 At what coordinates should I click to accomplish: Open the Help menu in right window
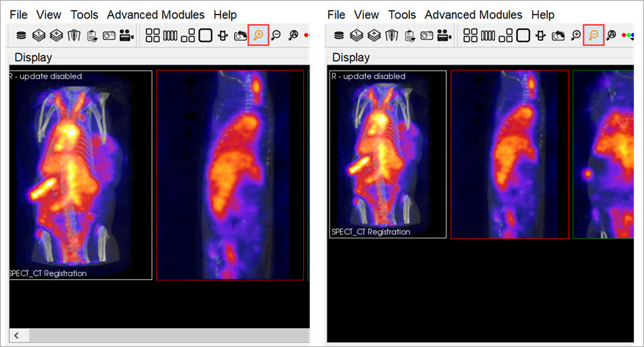tap(543, 15)
